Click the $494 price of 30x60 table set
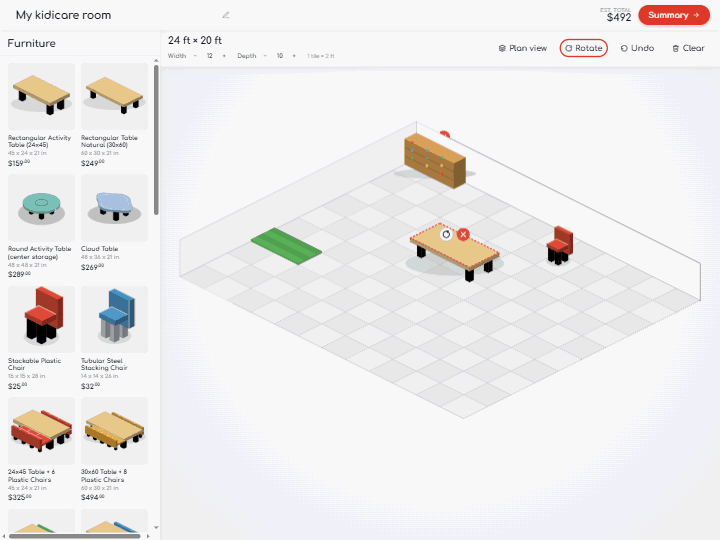This screenshot has height=540, width=720. (x=92, y=497)
